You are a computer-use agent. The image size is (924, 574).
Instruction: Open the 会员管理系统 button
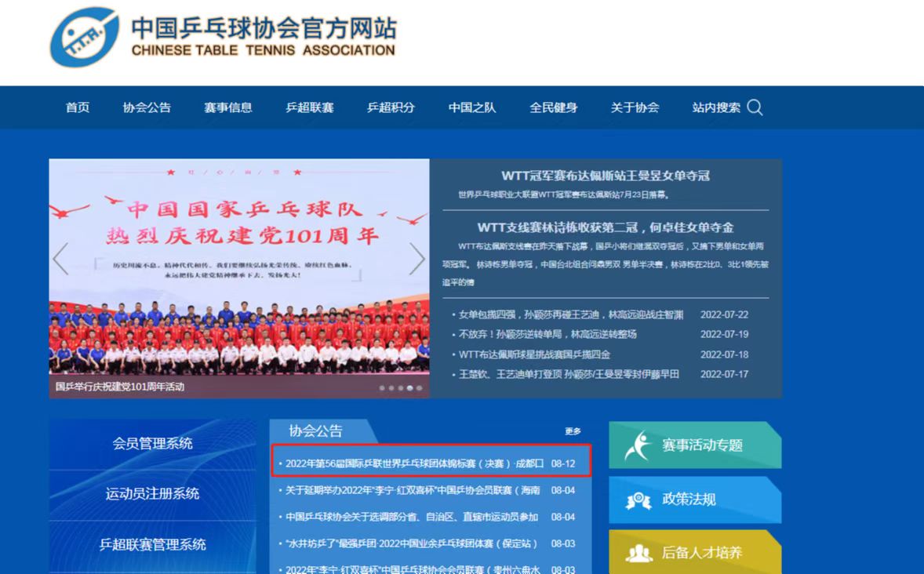[152, 444]
